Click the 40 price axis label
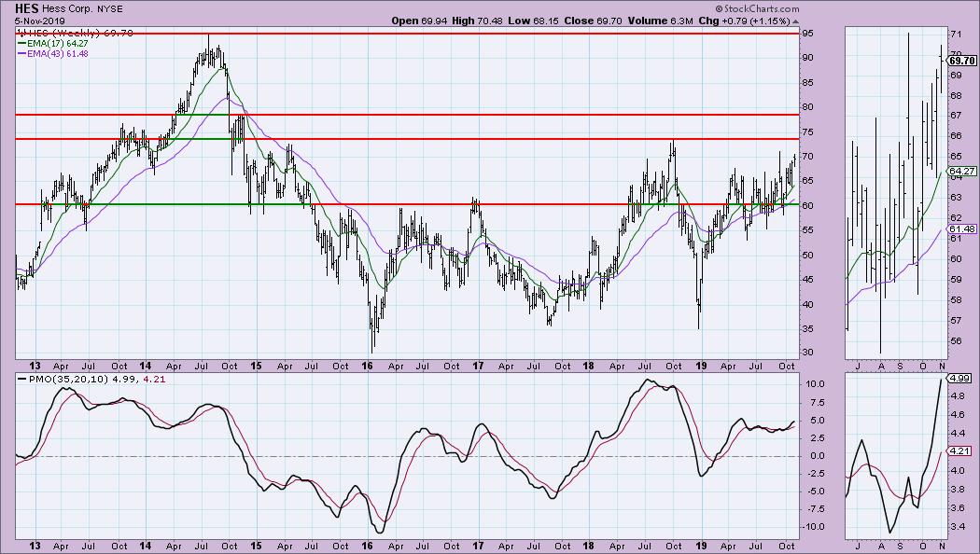Image resolution: width=980 pixels, height=554 pixels. (x=808, y=305)
